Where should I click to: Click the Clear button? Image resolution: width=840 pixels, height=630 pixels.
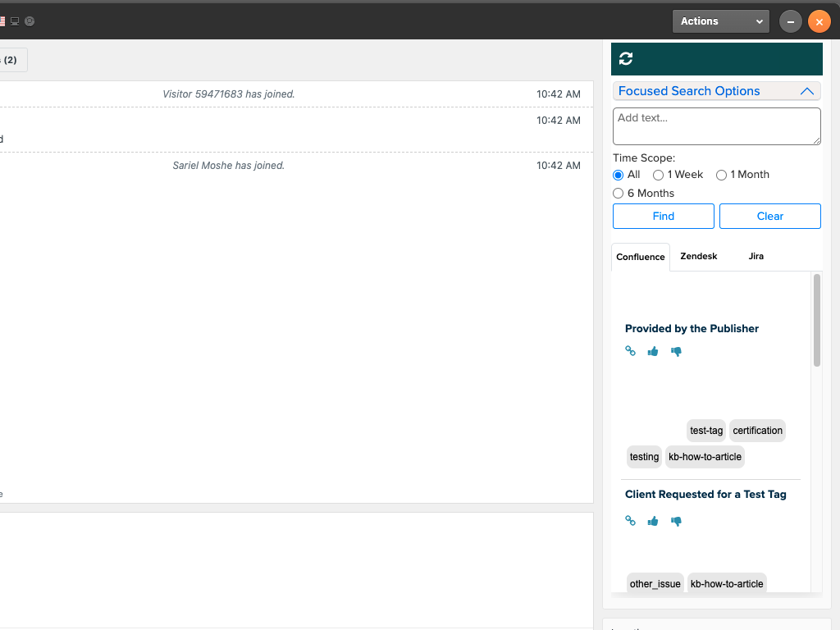point(769,217)
